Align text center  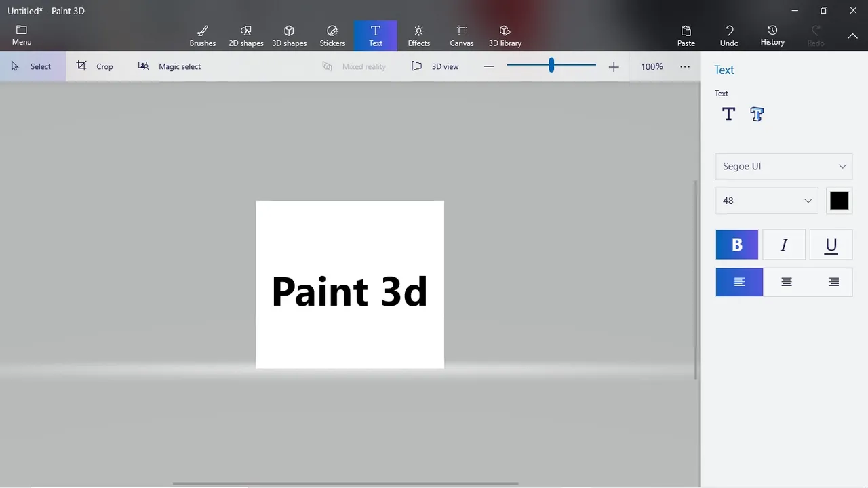click(787, 282)
